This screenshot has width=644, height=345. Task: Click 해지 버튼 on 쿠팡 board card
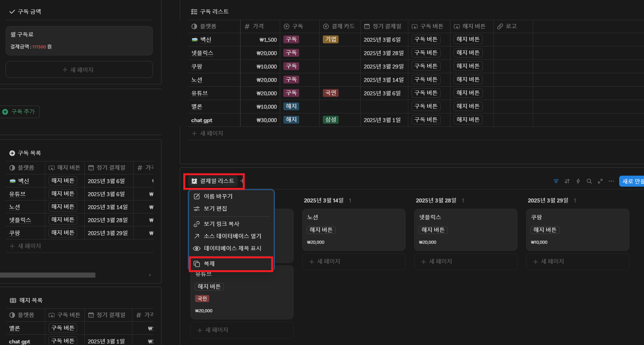[545, 230]
